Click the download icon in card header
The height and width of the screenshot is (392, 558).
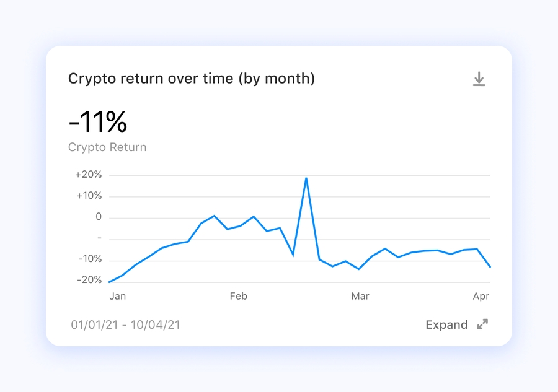coord(479,79)
